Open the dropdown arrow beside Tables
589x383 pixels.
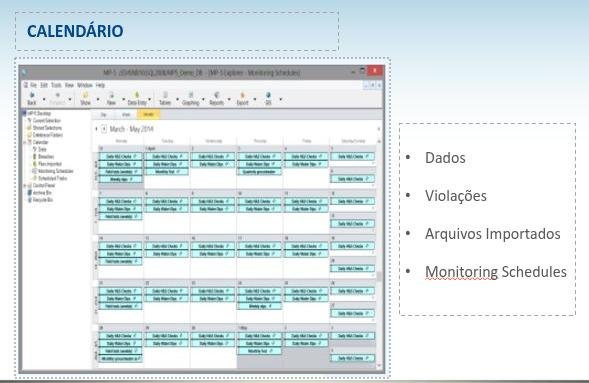(177, 99)
